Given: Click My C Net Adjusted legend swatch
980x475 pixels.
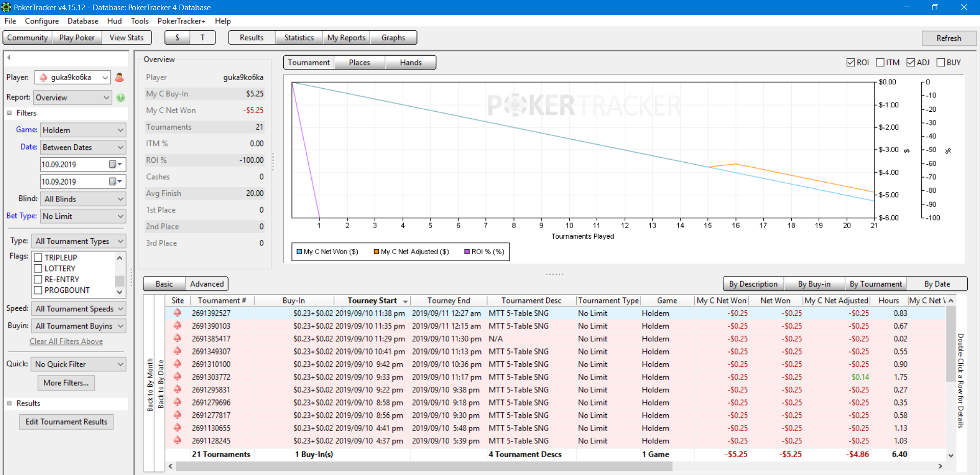Looking at the screenshot, I should pyautogui.click(x=376, y=252).
